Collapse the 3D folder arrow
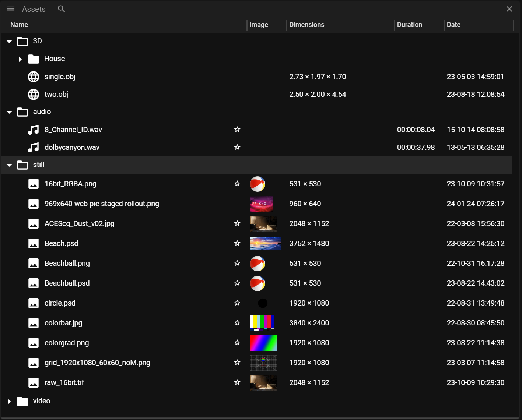 (9, 42)
